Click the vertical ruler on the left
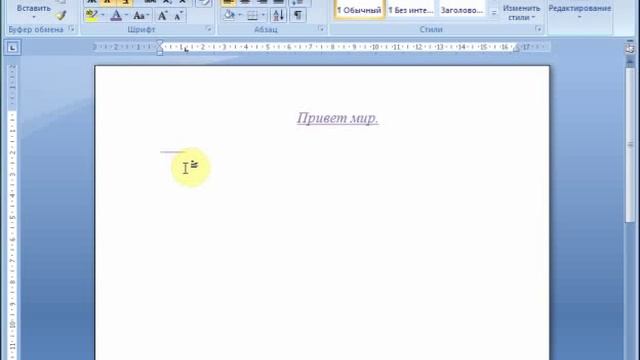 tap(12, 211)
